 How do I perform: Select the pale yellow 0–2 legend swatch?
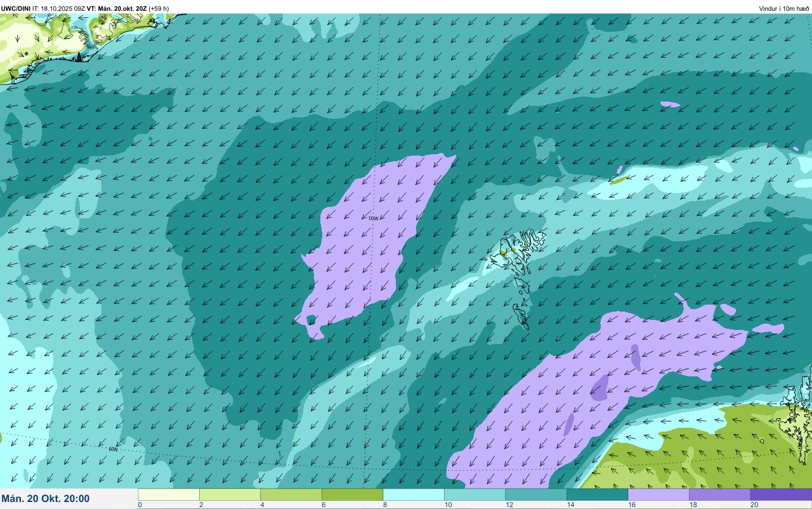coord(169,494)
